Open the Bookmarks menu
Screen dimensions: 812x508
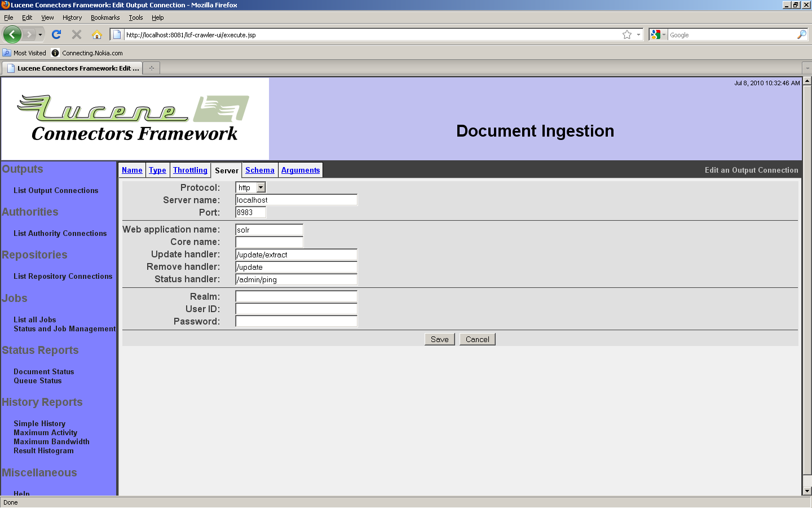(x=105, y=17)
